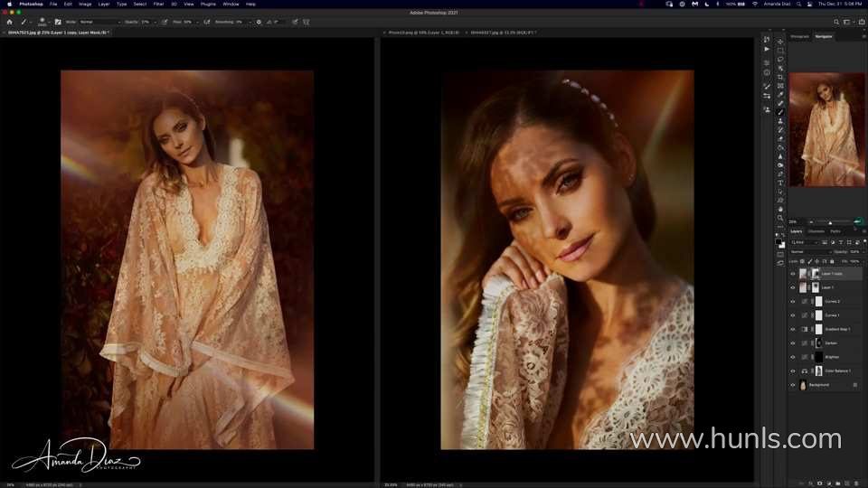Hide the Background layer
The height and width of the screenshot is (488, 868).
793,385
